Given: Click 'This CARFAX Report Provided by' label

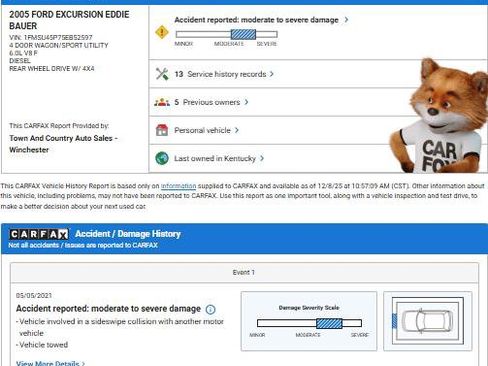Looking at the screenshot, I should point(59,126).
